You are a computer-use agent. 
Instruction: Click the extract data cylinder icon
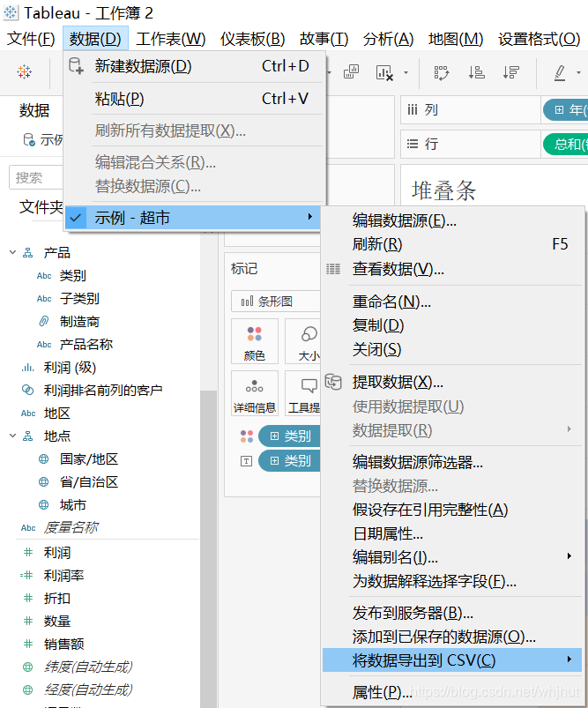point(333,382)
